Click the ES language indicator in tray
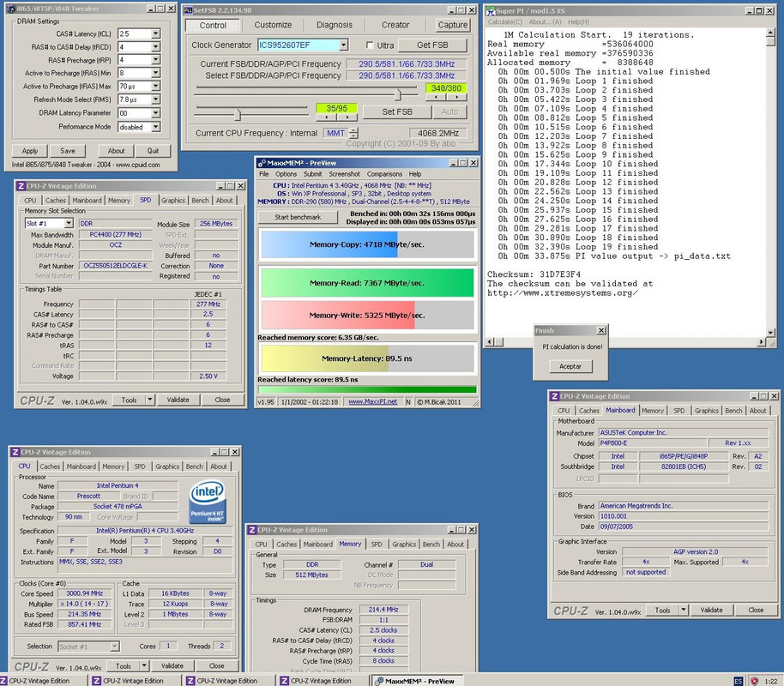Image resolution: width=784 pixels, height=686 pixels. [738, 681]
